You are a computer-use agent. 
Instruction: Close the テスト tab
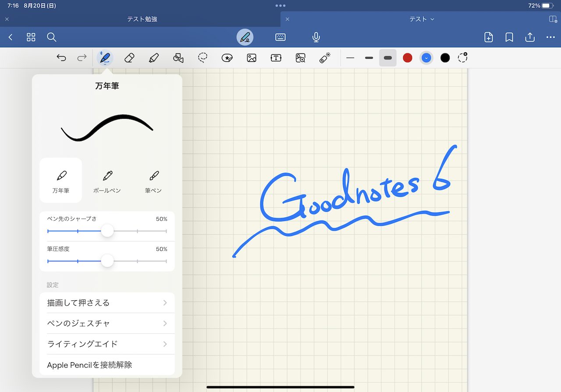click(288, 19)
